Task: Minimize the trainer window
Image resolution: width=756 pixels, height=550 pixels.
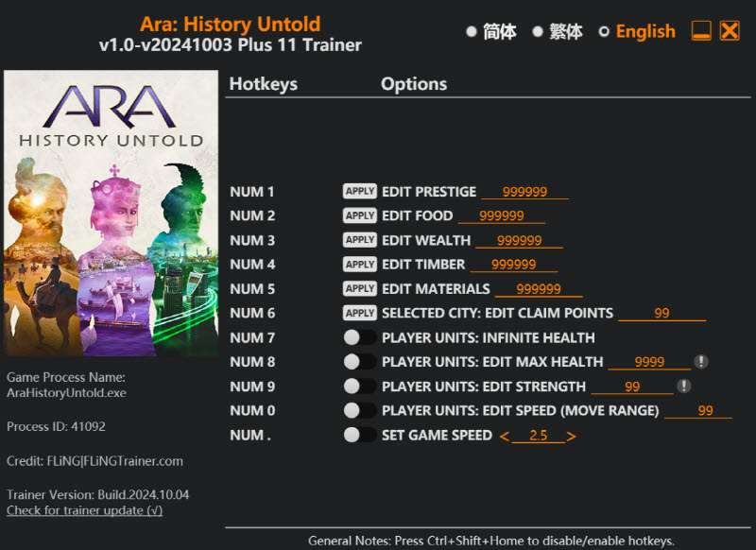Action: (701, 31)
